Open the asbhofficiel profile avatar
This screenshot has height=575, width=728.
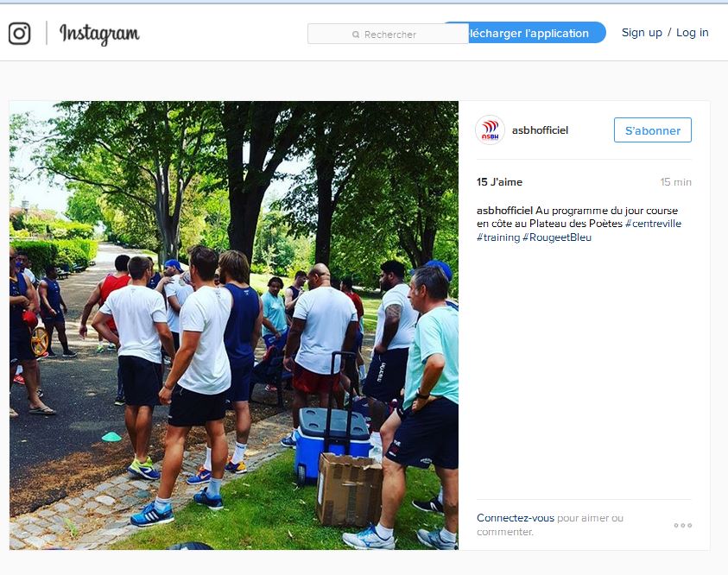click(490, 130)
